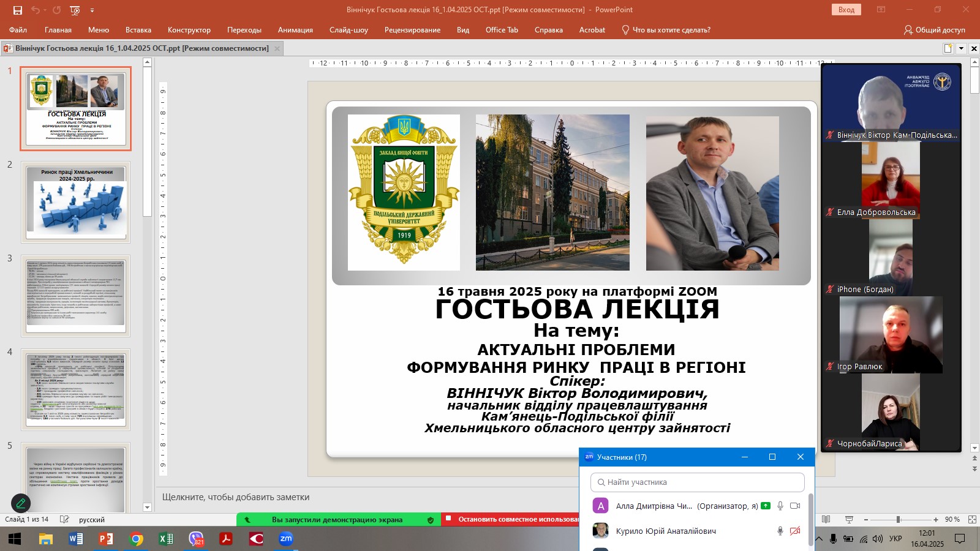Start slideshow from beginning via quick access icon
Viewport: 980px width, 551px height.
click(75, 10)
